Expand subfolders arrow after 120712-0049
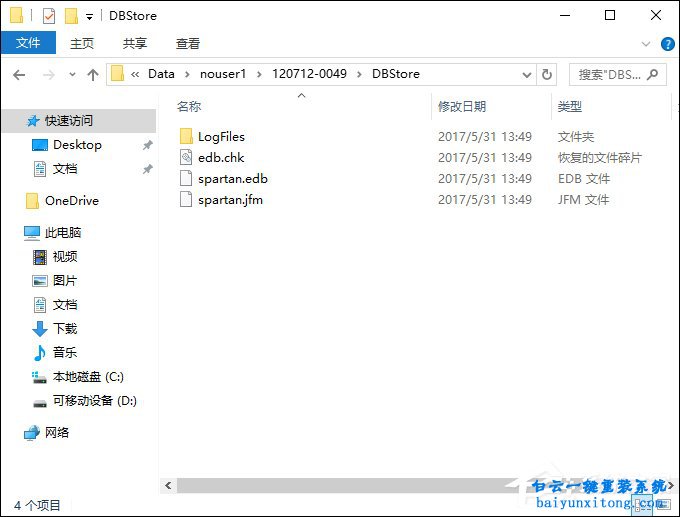 pos(359,75)
